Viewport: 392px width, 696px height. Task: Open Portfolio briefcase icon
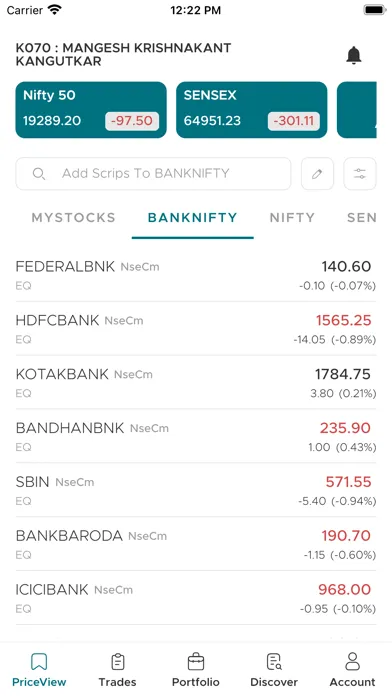pos(195,662)
